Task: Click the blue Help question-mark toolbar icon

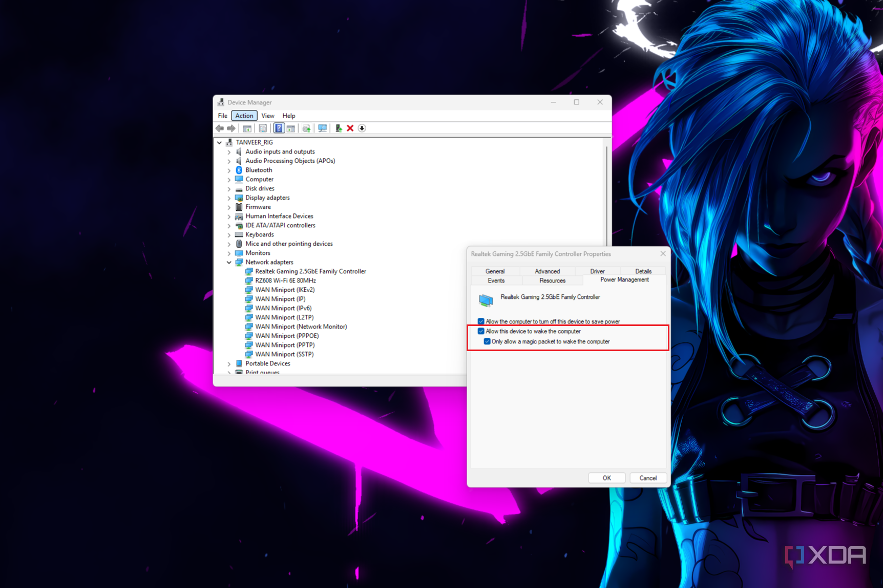Action: click(279, 128)
